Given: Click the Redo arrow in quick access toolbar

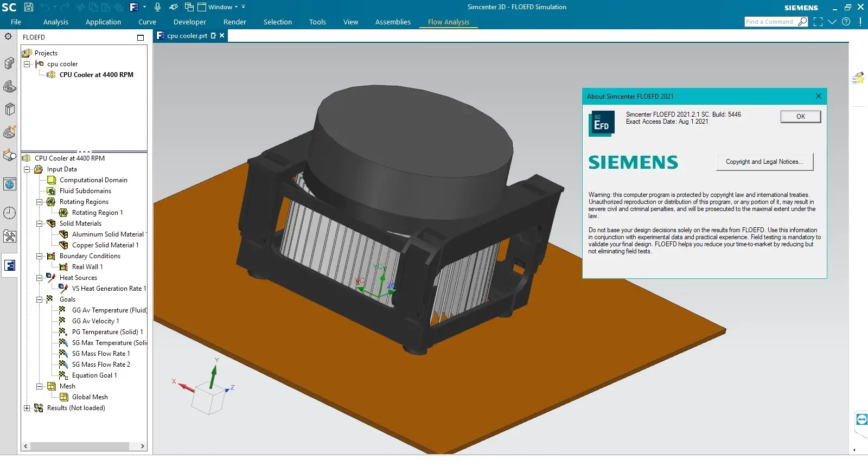Looking at the screenshot, I should coord(65,7).
